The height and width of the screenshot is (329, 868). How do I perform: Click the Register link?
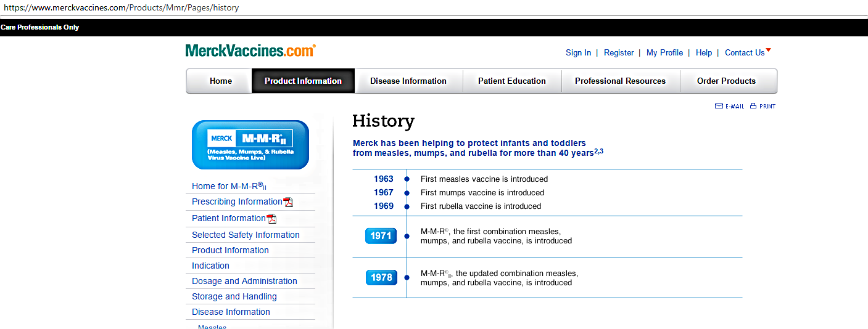(619, 53)
